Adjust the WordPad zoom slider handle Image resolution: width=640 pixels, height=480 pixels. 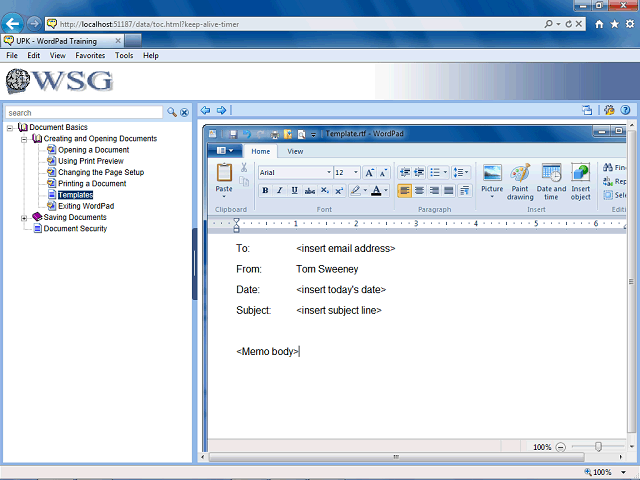click(x=598, y=447)
